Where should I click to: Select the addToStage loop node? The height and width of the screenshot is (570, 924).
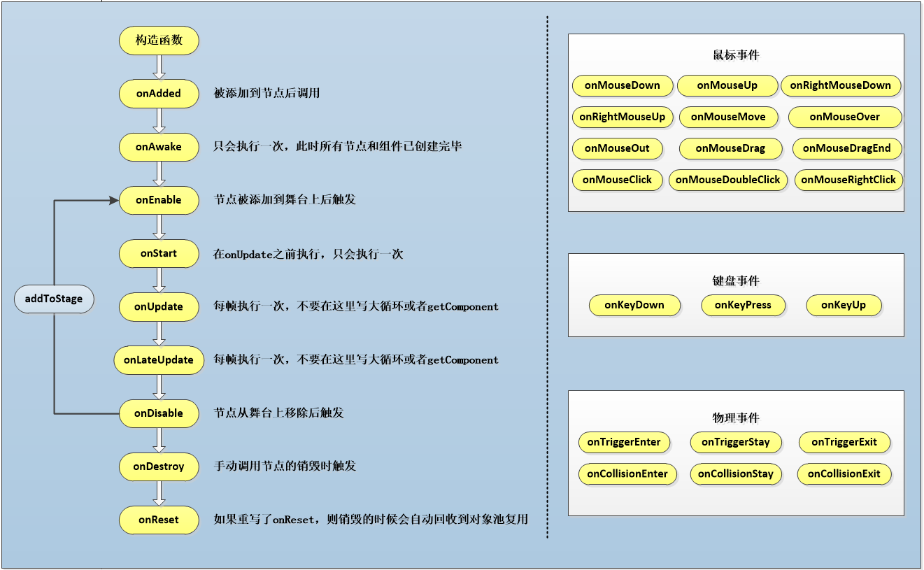click(54, 299)
